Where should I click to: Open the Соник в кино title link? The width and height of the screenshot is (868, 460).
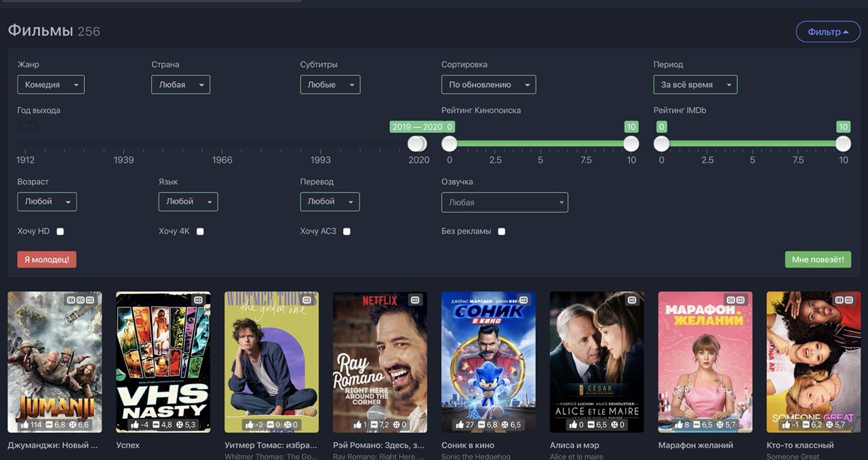468,445
